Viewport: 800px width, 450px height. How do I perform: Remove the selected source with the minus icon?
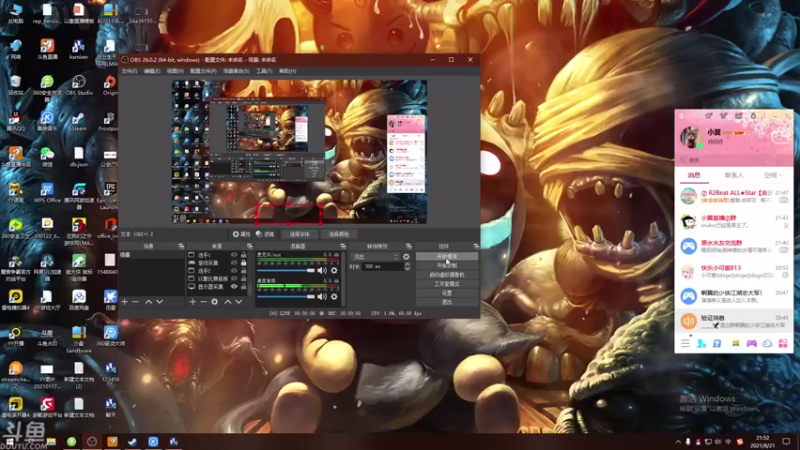[x=204, y=302]
